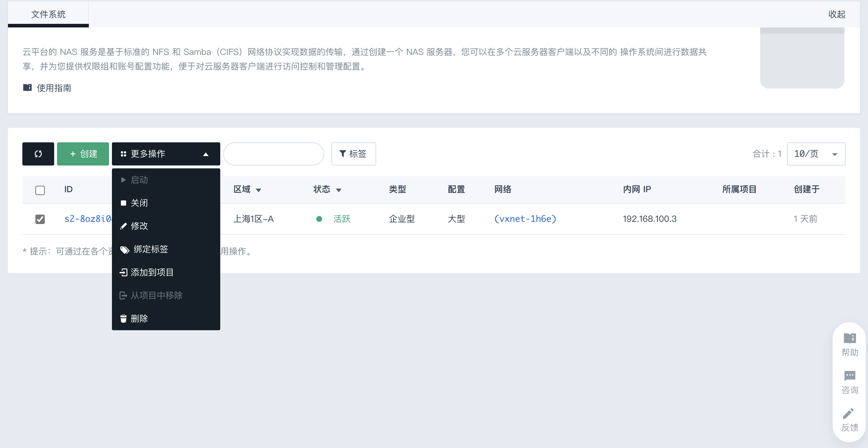This screenshot has height=448, width=868.
Task: Click the 反馈 feedback pencil icon
Action: point(849,414)
